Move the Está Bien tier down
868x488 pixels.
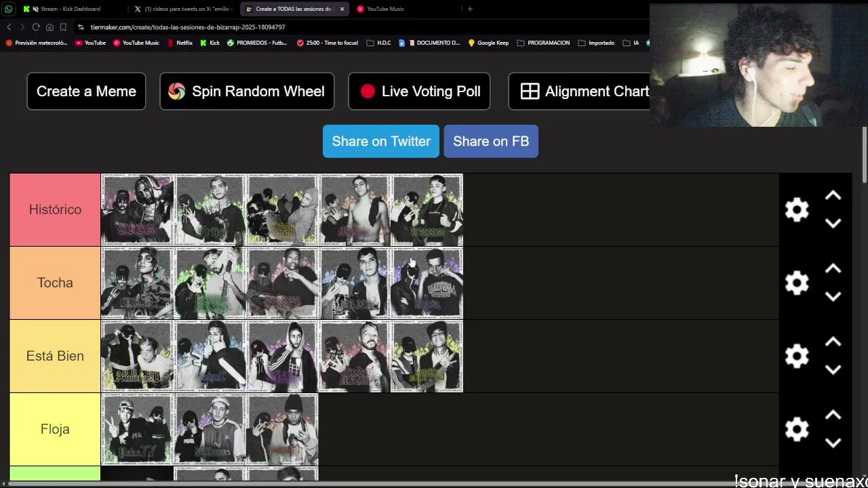(833, 369)
